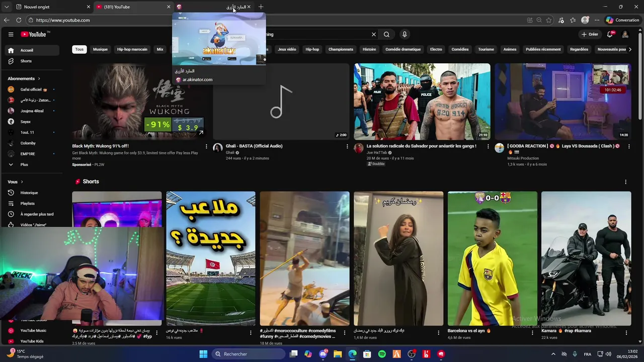Click the browser address bar URL
The image size is (644, 362).
point(63,20)
